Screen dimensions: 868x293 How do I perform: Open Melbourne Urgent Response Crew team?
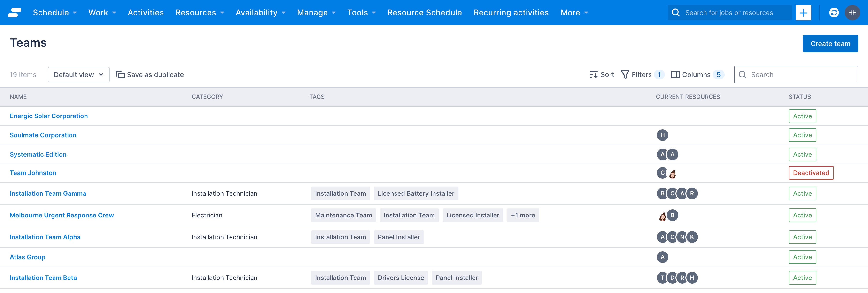pyautogui.click(x=62, y=215)
